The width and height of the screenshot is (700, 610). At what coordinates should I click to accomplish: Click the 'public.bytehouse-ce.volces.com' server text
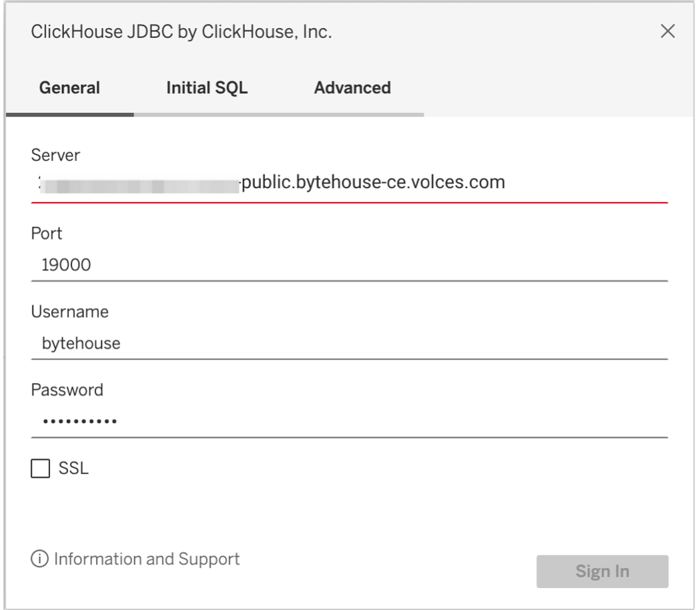374,182
